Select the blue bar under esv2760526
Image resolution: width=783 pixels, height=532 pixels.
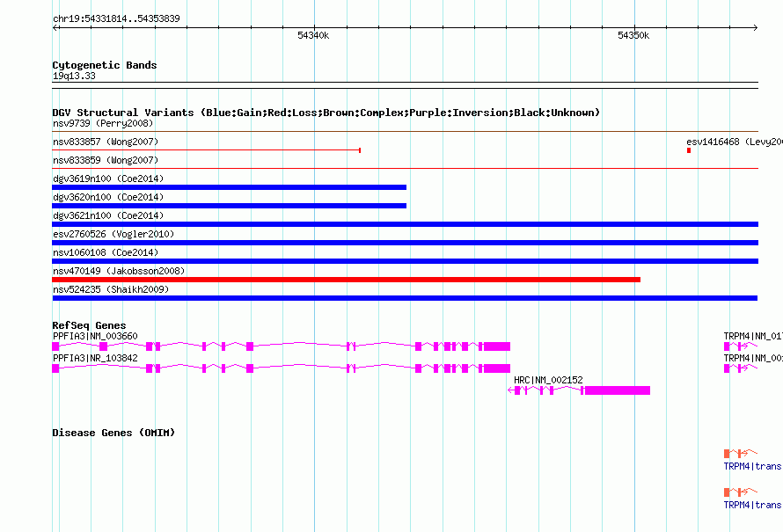click(405, 243)
